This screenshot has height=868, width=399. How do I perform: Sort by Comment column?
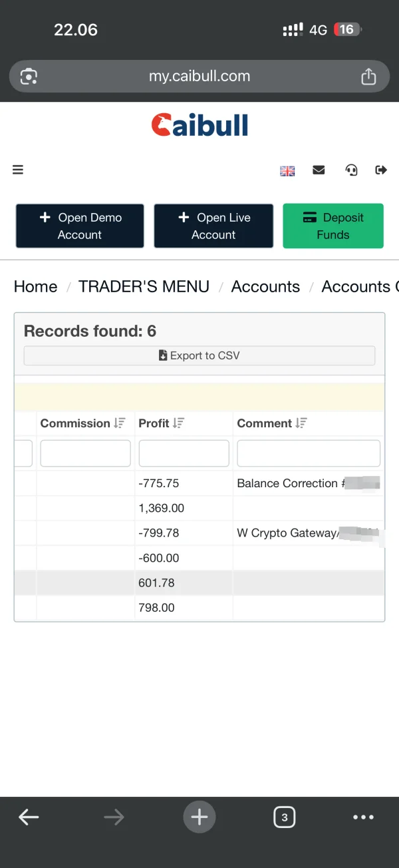click(x=301, y=423)
